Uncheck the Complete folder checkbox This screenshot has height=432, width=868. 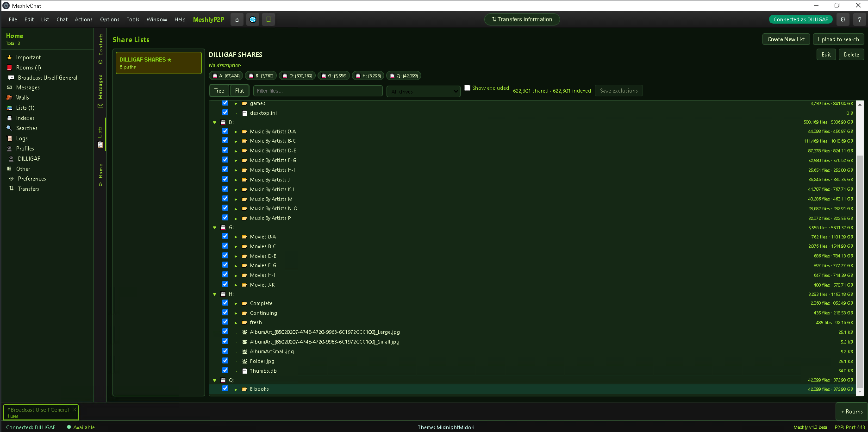click(225, 303)
